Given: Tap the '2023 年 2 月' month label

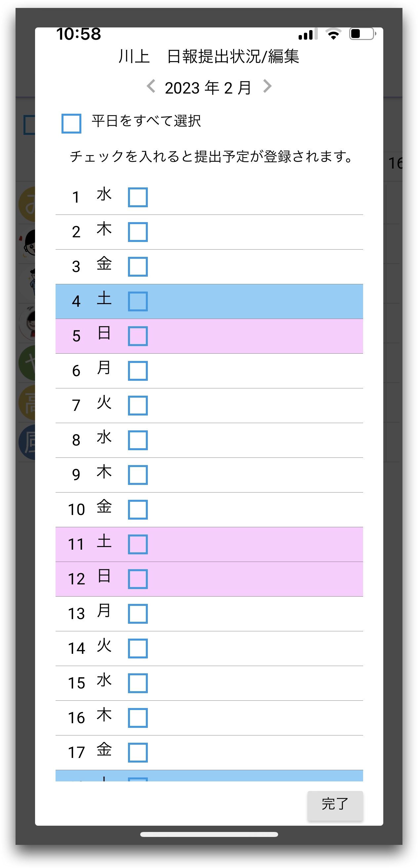Looking at the screenshot, I should pos(208,88).
